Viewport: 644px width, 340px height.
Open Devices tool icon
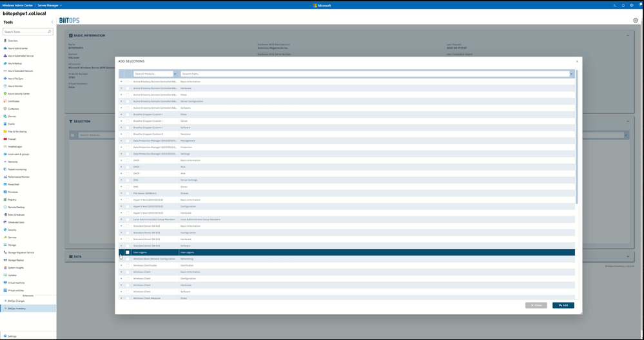[5, 117]
